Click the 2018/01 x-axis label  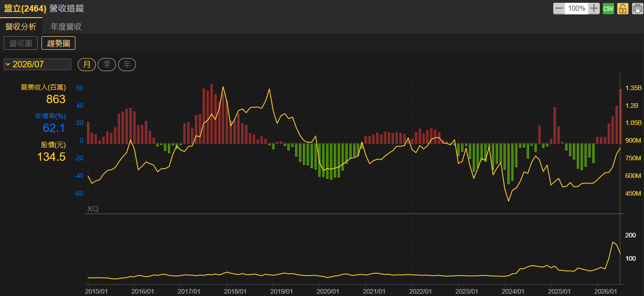(x=235, y=291)
